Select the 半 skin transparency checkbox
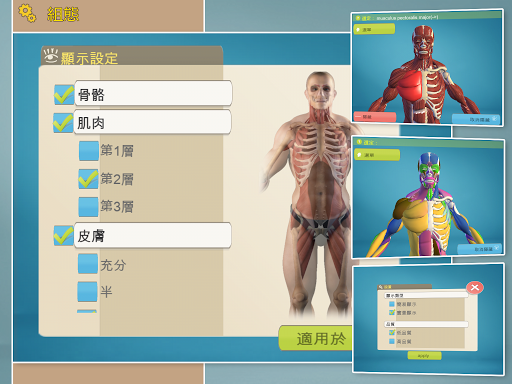The image size is (512, 384). coord(88,292)
